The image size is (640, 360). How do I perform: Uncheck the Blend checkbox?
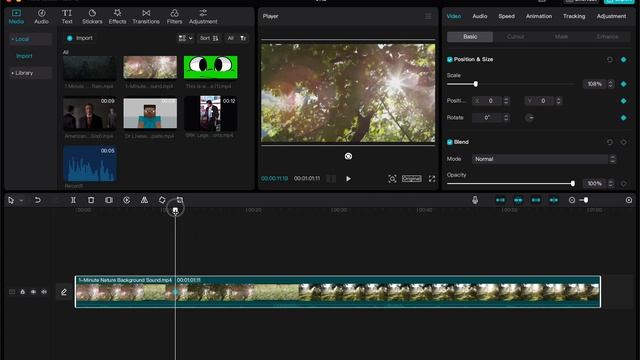tap(449, 142)
